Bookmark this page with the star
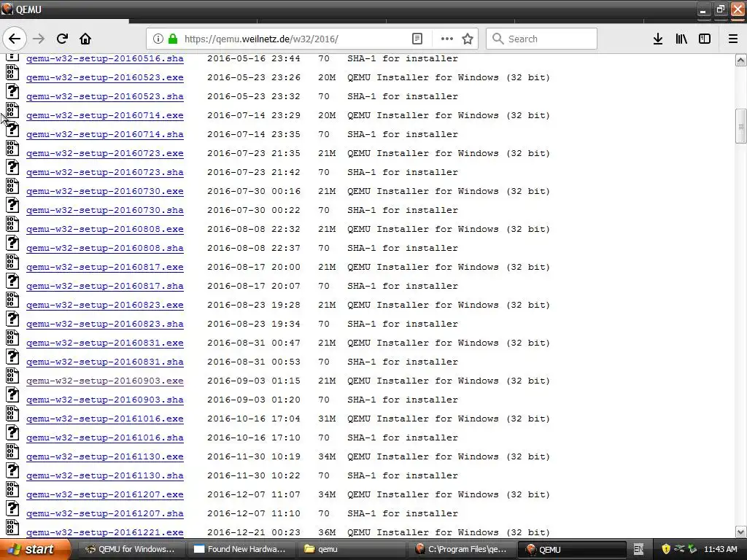This screenshot has height=560, width=747. pos(468,39)
